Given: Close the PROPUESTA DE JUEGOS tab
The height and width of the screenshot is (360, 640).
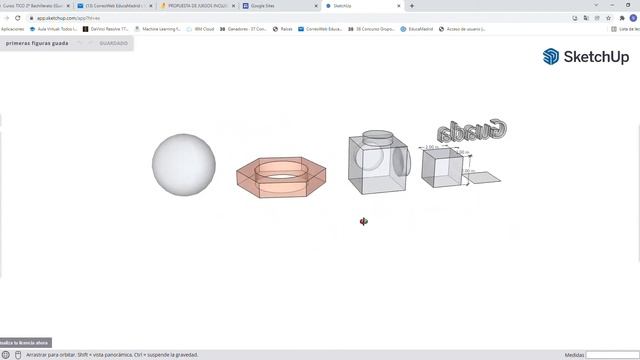Looking at the screenshot, I should [x=233, y=6].
